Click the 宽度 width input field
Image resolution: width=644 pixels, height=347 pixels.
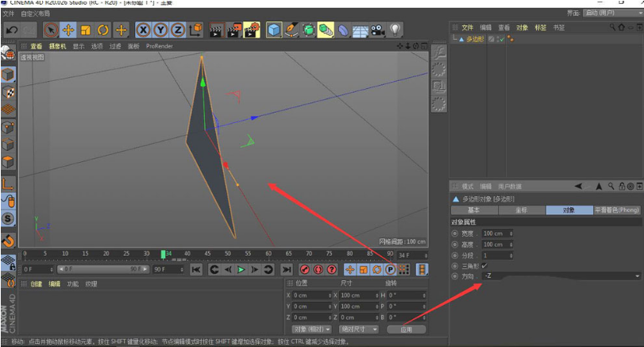click(496, 233)
